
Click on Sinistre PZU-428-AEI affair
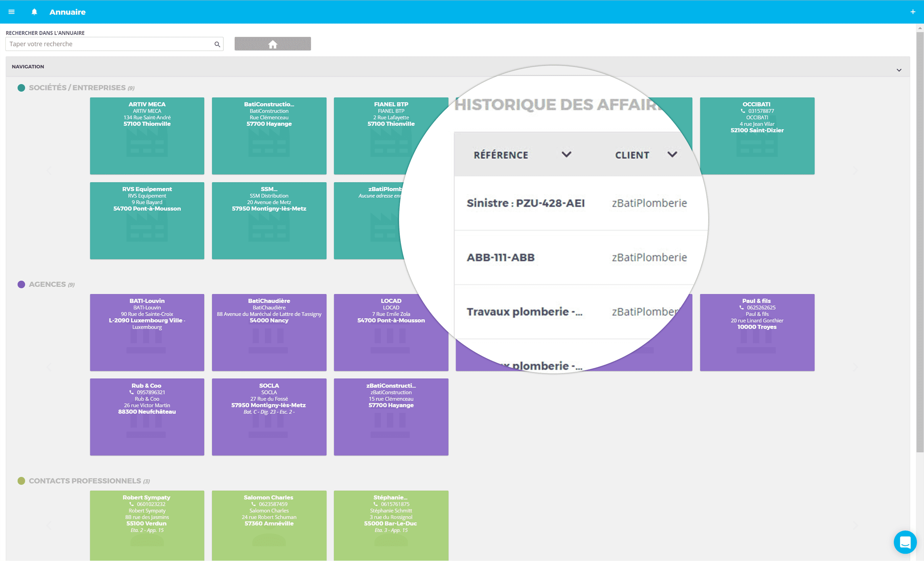pos(525,202)
